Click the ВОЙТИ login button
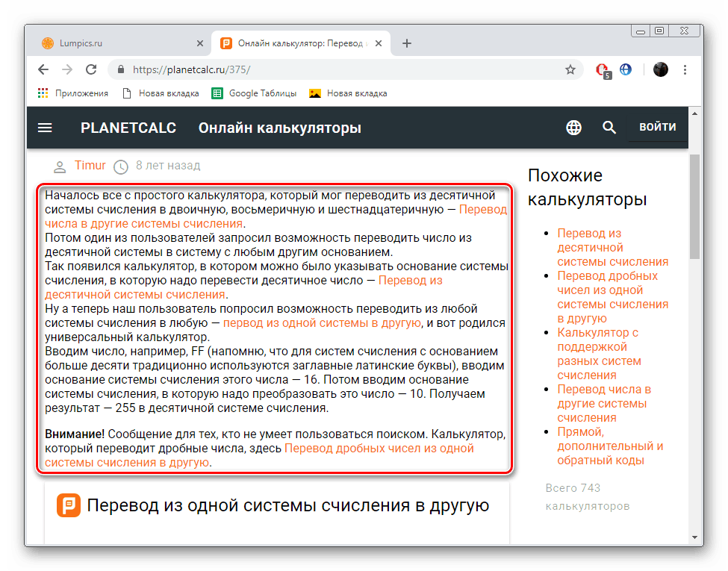Screen dimensions: 728x571 657,127
